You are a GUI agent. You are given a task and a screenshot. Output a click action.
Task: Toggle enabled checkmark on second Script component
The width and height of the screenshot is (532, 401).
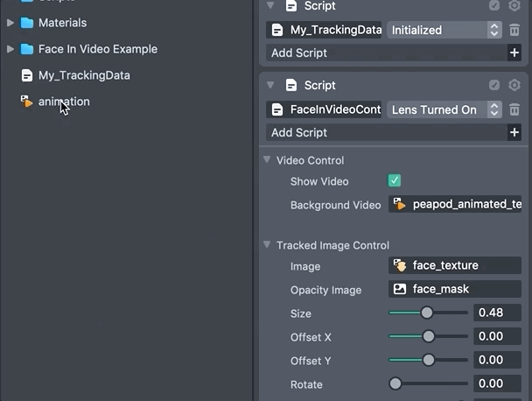pos(494,85)
